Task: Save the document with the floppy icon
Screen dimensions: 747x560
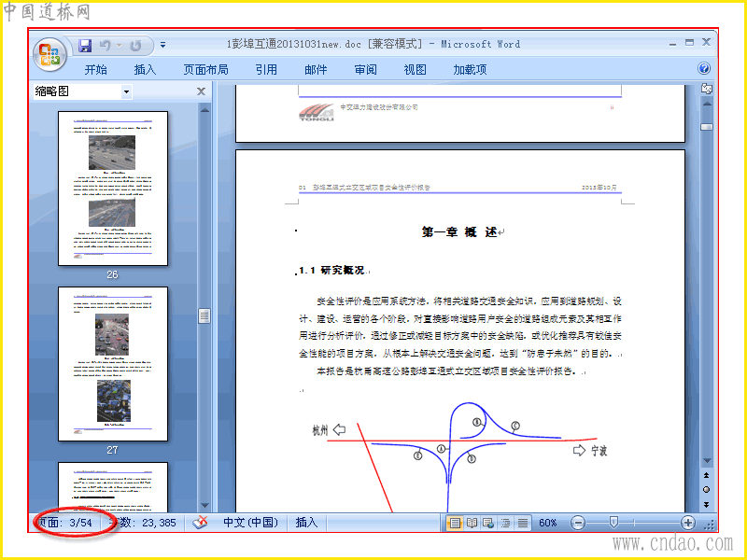Action: pos(85,45)
